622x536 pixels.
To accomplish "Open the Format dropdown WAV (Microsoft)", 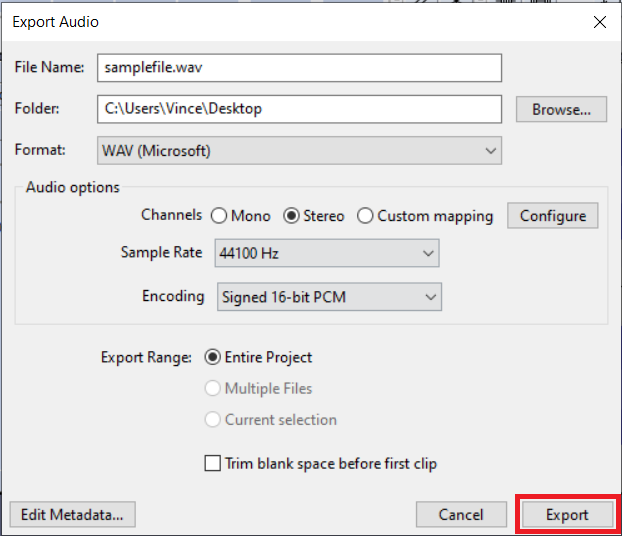I will point(299,150).
